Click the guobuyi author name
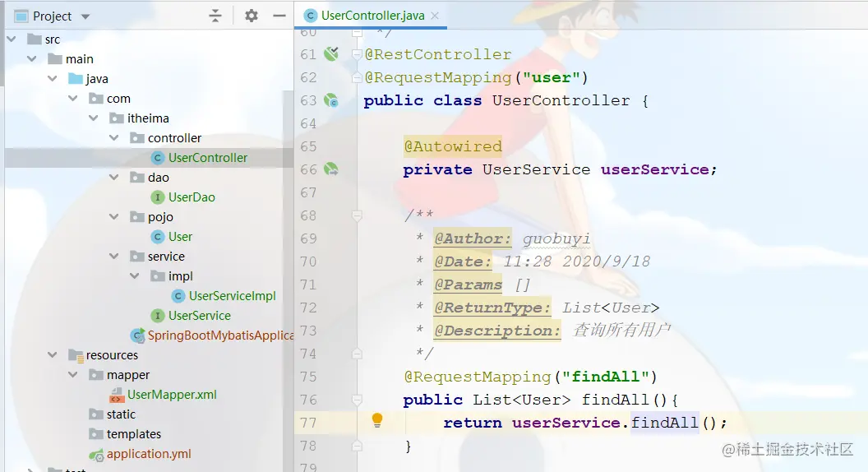Screen dimensions: 868x472 pyautogui.click(x=556, y=238)
